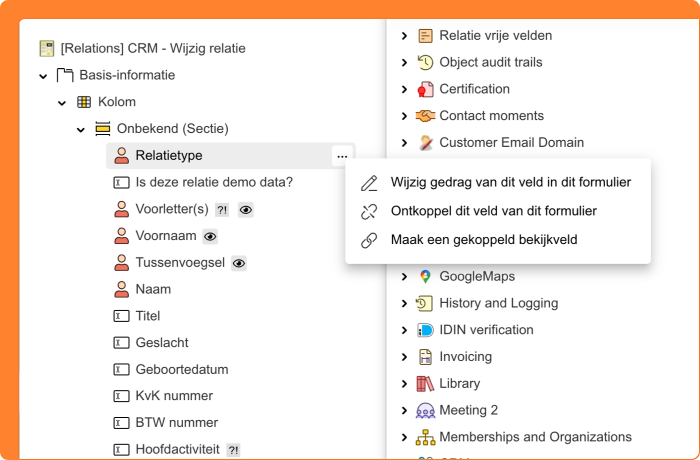Choose 'Wijzig gedrag van dit veld in dit formulier'

pos(510,183)
